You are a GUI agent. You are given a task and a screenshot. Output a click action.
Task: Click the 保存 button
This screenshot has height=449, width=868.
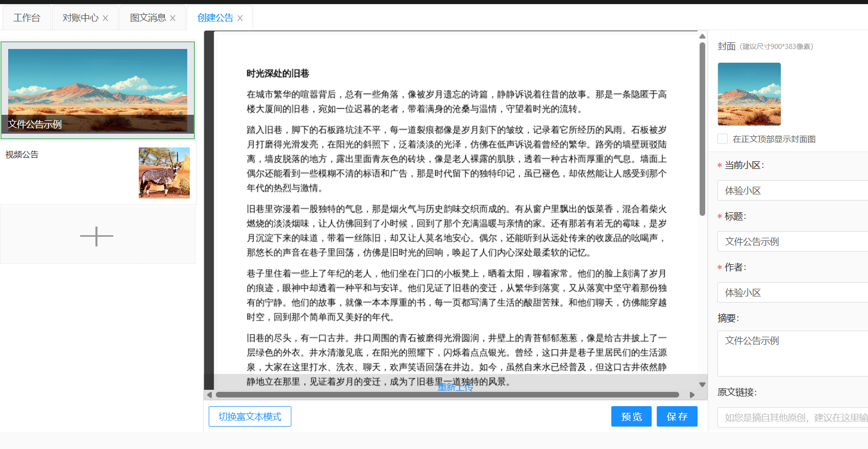677,416
